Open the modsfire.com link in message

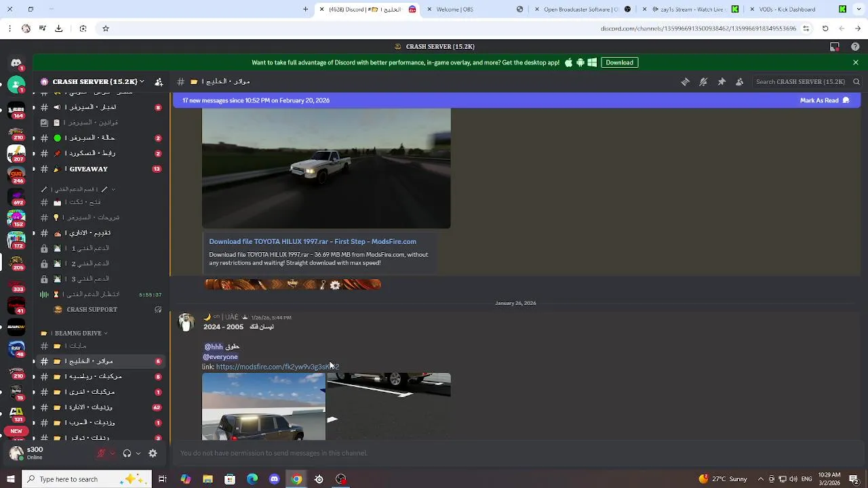click(x=277, y=367)
